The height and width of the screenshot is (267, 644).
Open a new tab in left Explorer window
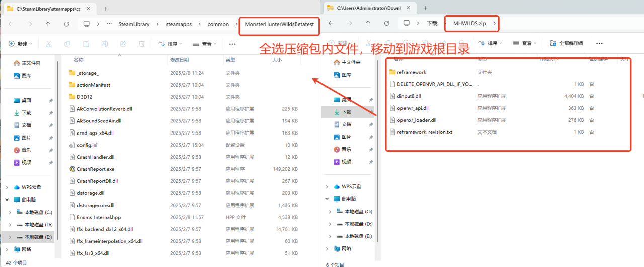105,9
